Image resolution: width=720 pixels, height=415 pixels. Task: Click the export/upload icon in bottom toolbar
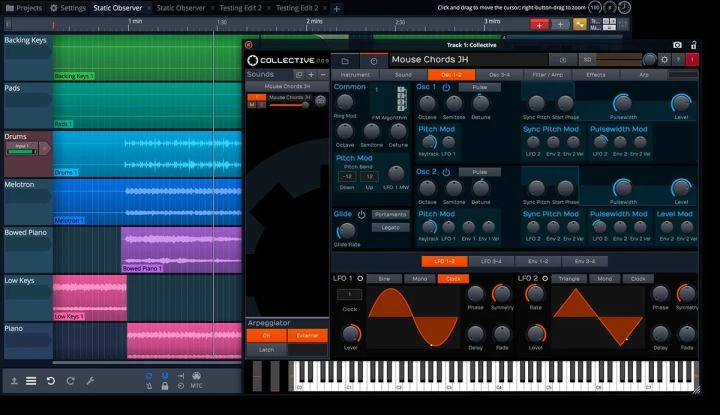coord(14,381)
